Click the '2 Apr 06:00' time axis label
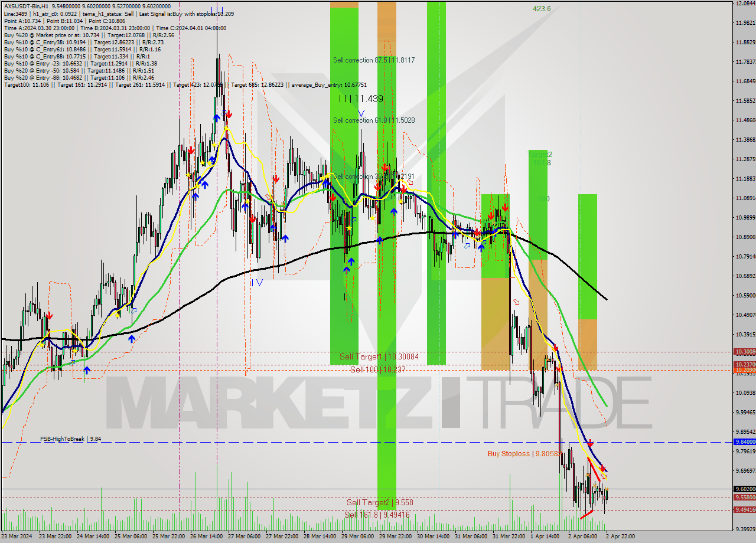Image resolution: width=756 pixels, height=543 pixels. pos(584,537)
